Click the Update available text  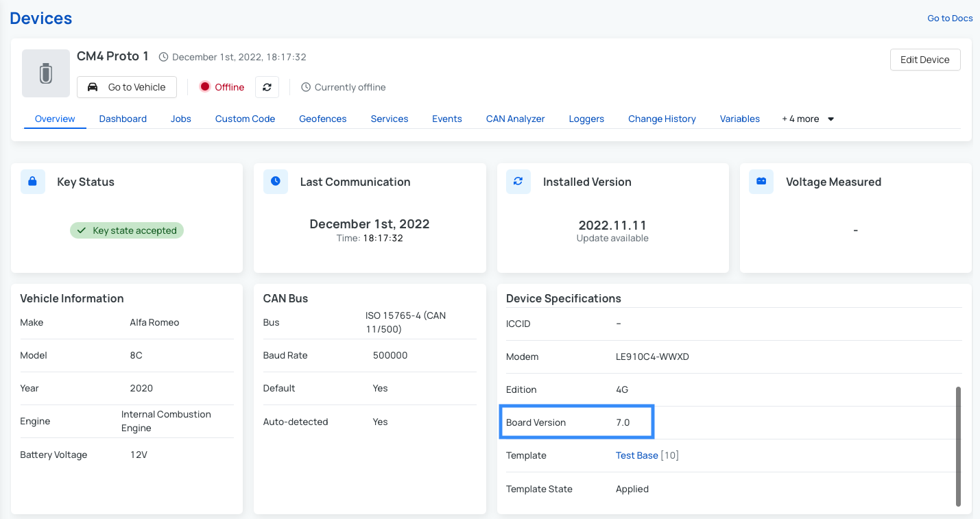coord(612,238)
